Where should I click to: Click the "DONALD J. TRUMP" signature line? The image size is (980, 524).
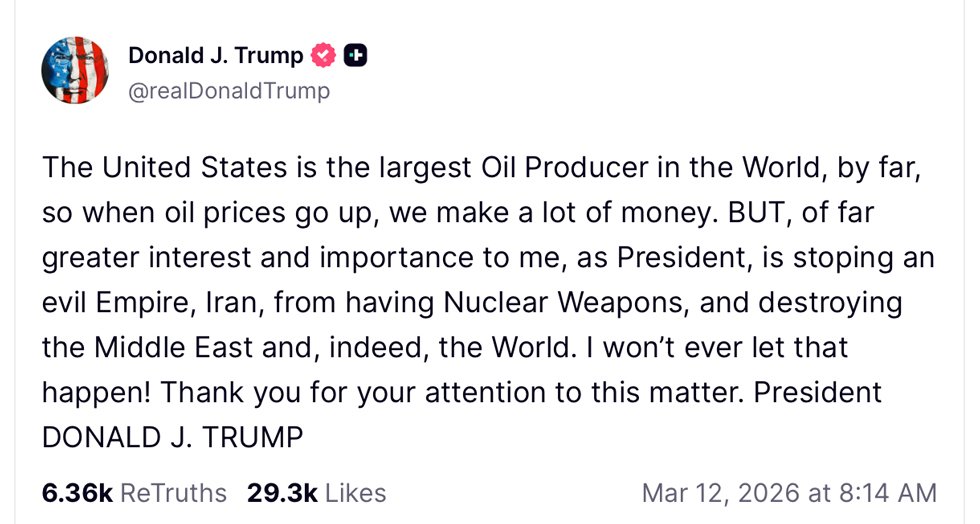pyautogui.click(x=172, y=437)
